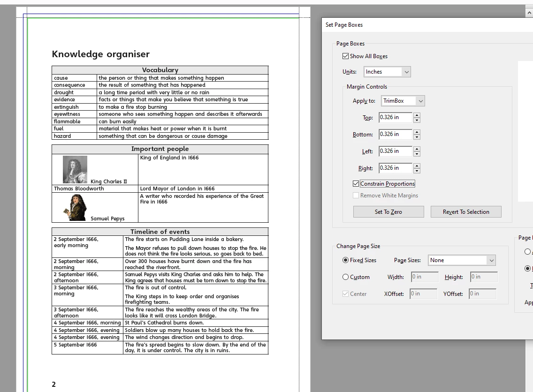This screenshot has width=533, height=392.
Task: Select the Fixed Sizes radio button
Action: tap(346, 260)
